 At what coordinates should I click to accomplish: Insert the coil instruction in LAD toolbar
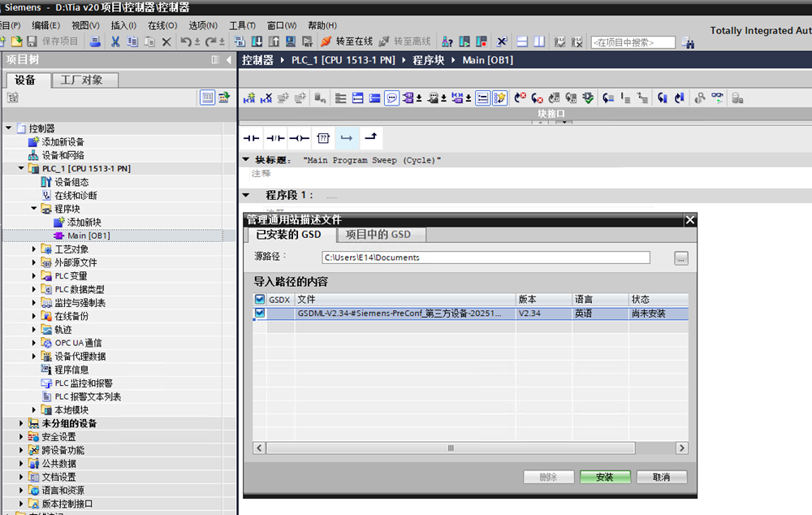[299, 138]
